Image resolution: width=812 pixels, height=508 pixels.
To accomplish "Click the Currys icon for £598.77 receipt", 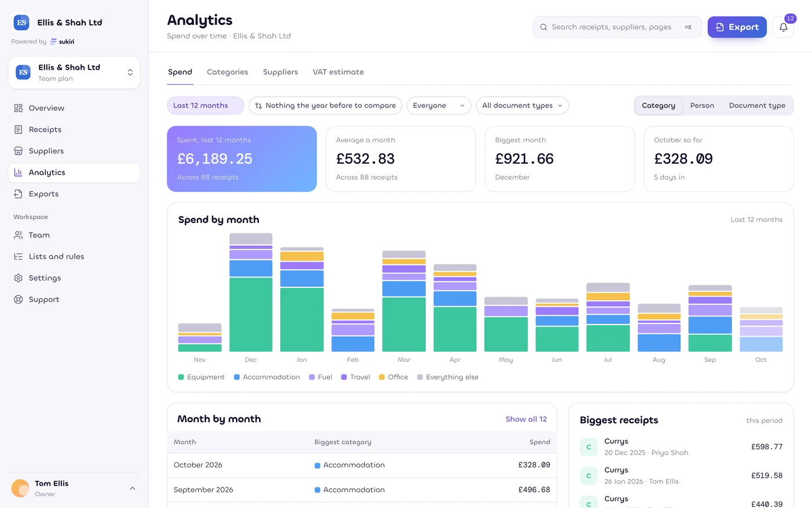I will tap(589, 447).
